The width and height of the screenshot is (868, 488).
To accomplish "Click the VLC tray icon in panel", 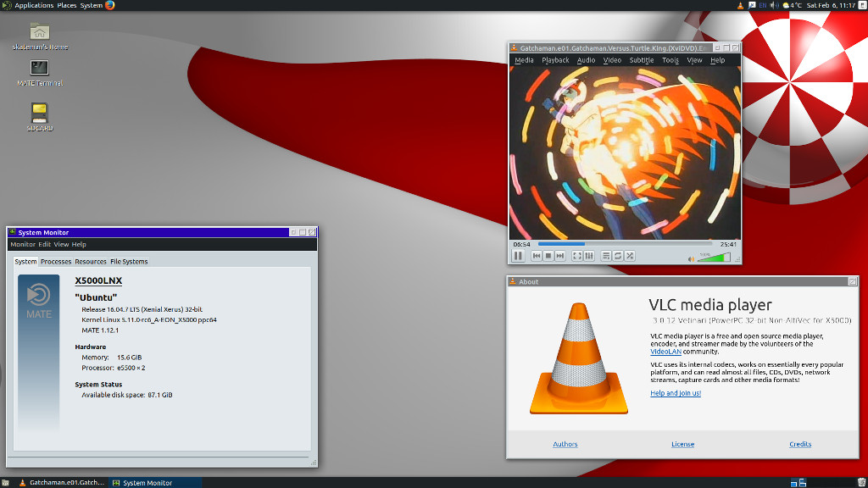I will (x=740, y=5).
